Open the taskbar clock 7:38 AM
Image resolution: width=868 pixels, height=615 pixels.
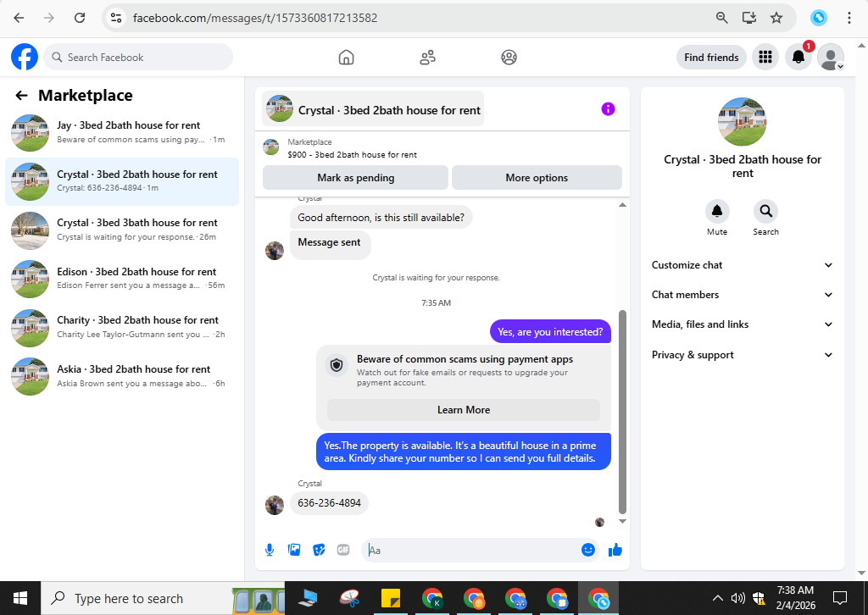(795, 598)
